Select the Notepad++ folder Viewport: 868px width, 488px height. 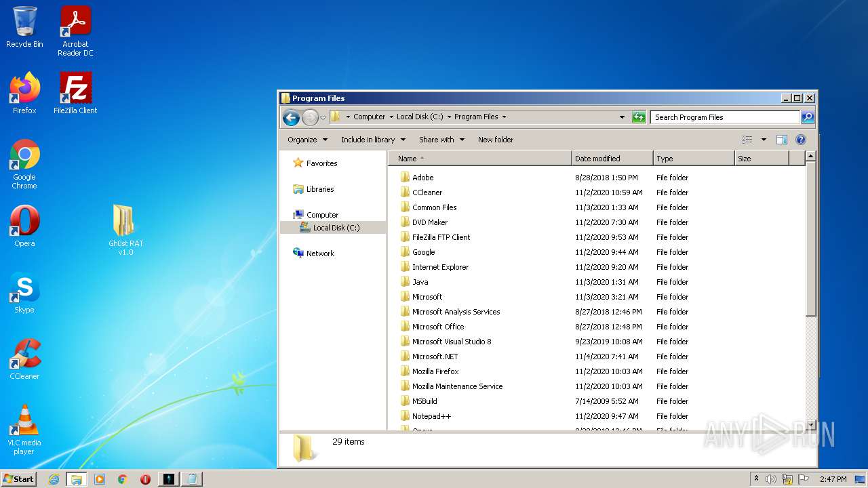click(431, 416)
